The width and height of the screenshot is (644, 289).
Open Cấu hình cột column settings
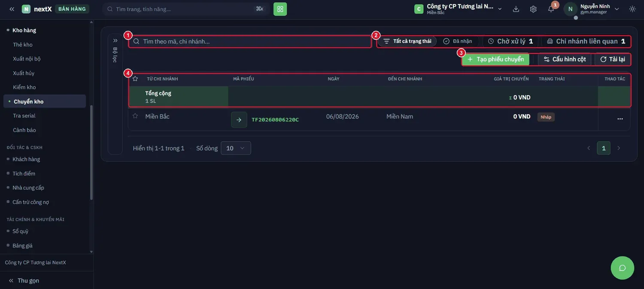pyautogui.click(x=565, y=59)
